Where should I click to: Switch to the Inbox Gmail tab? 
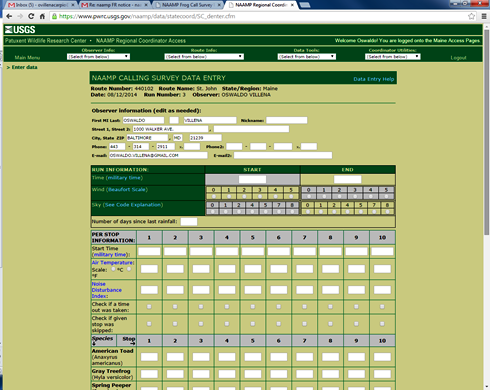click(x=41, y=5)
